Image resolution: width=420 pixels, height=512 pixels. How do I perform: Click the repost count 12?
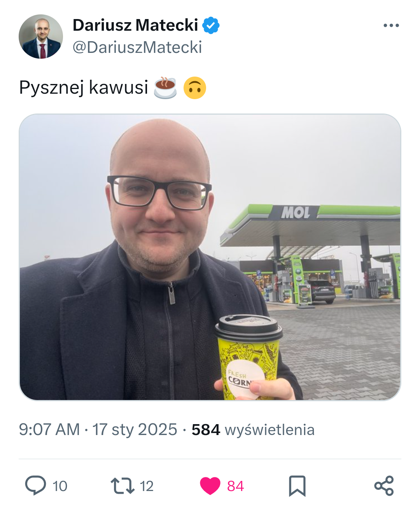tap(147, 486)
